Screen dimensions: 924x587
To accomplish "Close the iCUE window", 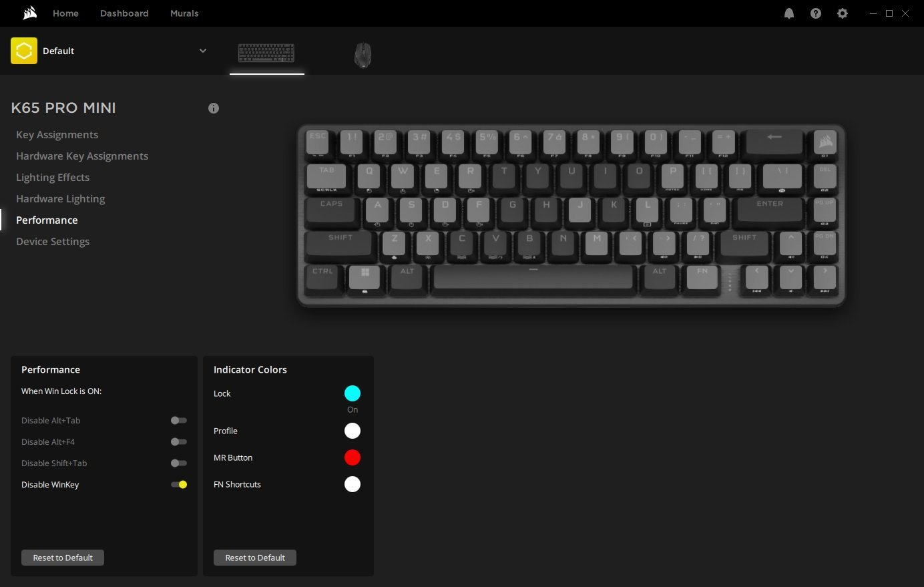I will click(x=905, y=13).
